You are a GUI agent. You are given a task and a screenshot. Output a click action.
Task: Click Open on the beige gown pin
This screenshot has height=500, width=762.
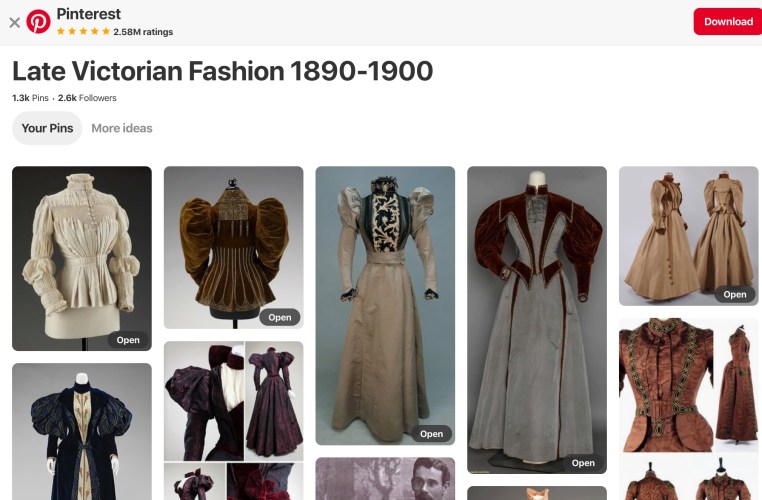pyautogui.click(x=432, y=434)
